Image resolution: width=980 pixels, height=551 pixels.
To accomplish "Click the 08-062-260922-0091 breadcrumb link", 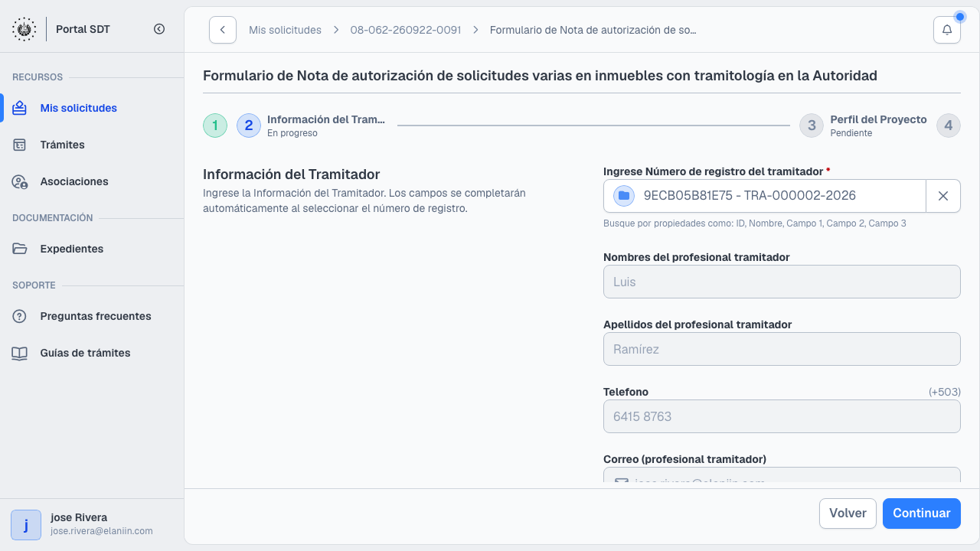I will 406,30.
